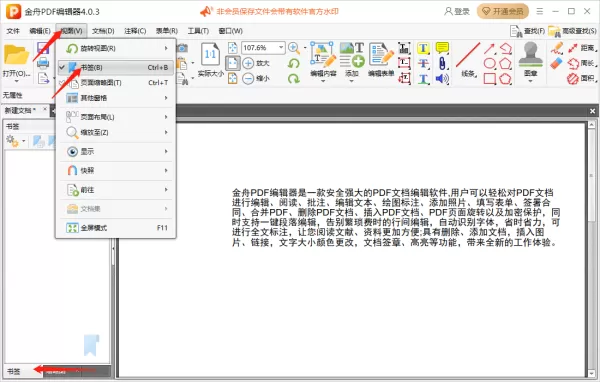Expand the 快照 submenu
The width and height of the screenshot is (600, 382).
pyautogui.click(x=116, y=170)
